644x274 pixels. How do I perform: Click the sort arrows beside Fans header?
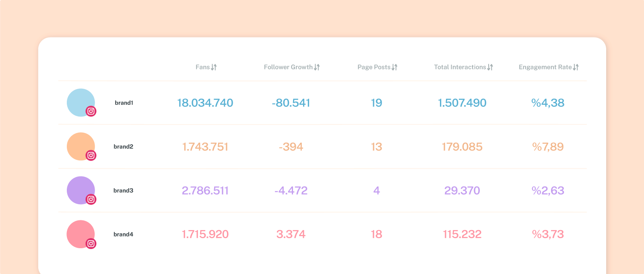(214, 67)
